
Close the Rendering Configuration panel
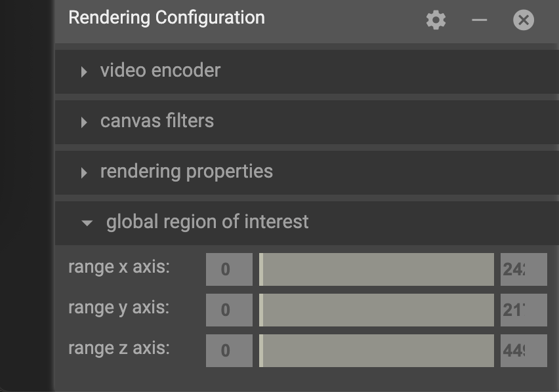[524, 20]
